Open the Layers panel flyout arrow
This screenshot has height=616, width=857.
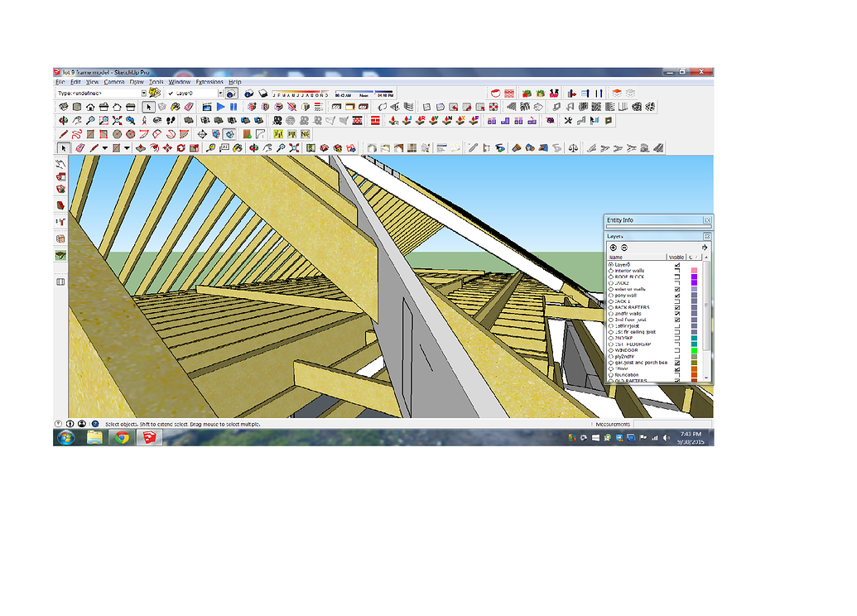(x=705, y=248)
